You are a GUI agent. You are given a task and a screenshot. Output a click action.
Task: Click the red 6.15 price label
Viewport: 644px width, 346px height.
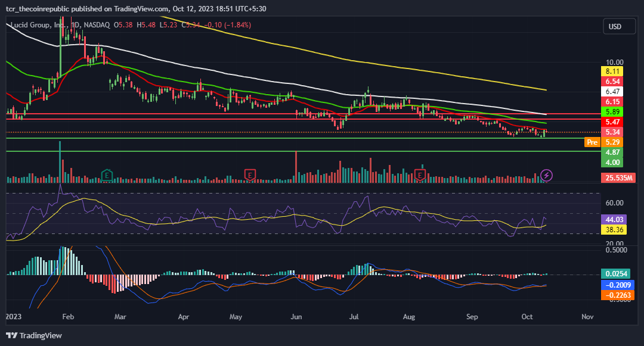pos(612,102)
